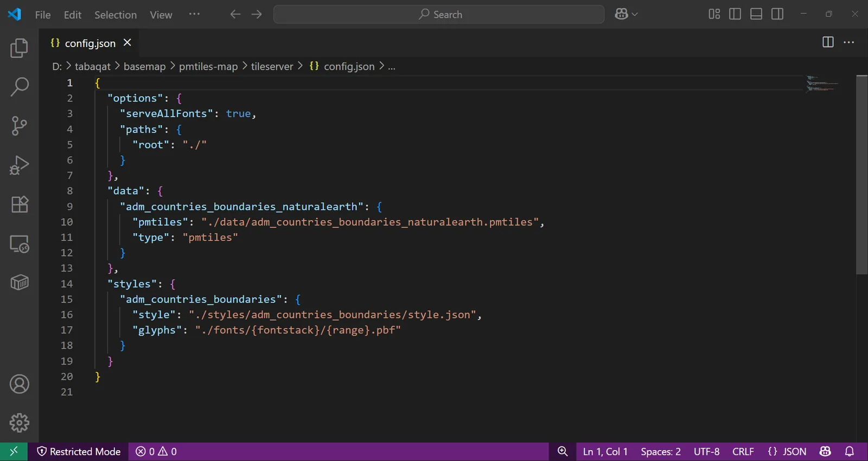Click the "./styles/adm_countries_boundaries/style.json" string
This screenshot has height=461, width=868.
tap(332, 315)
